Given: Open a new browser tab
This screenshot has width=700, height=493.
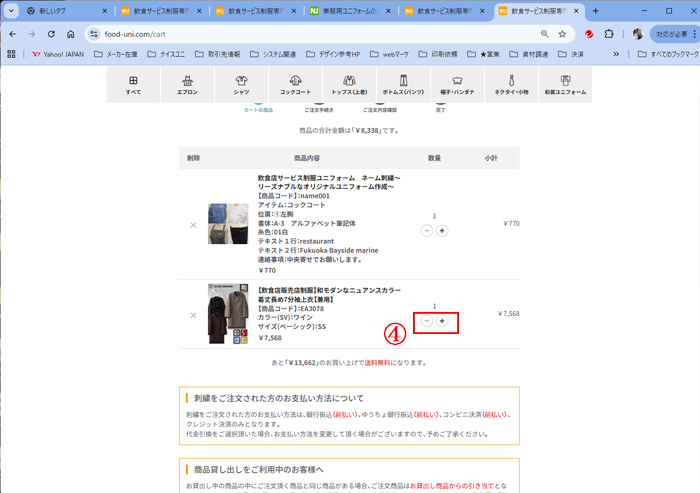Looking at the screenshot, I should tap(596, 11).
